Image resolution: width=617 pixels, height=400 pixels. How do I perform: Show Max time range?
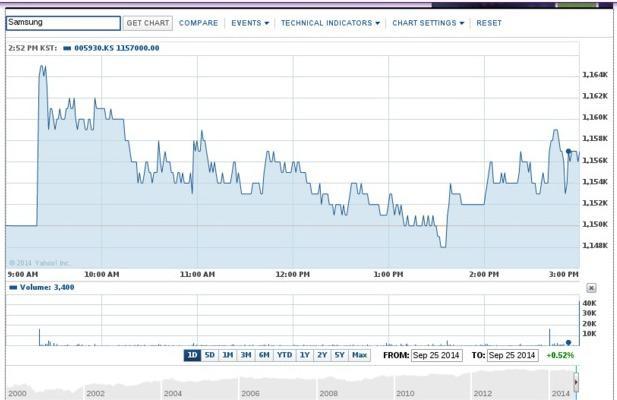tap(360, 355)
